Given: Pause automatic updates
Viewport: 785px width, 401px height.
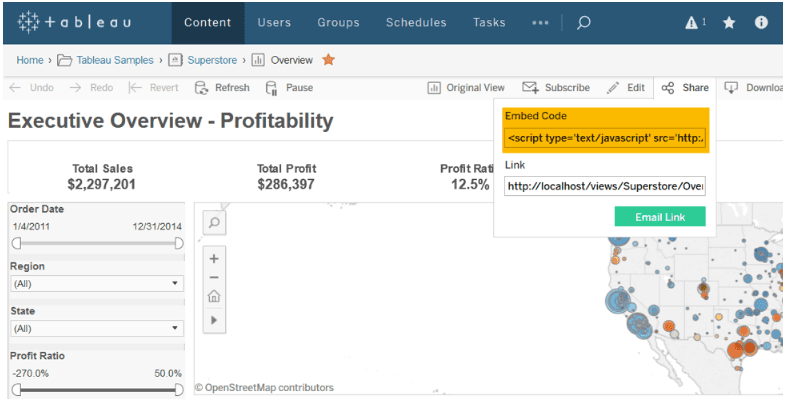Looking at the screenshot, I should click(289, 88).
